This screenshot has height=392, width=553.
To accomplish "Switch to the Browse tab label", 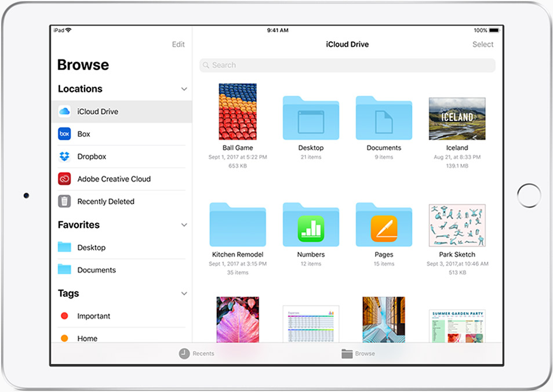I will tap(365, 354).
